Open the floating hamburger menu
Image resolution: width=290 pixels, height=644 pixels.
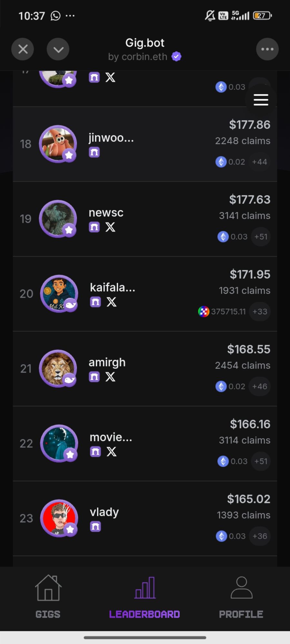[261, 100]
